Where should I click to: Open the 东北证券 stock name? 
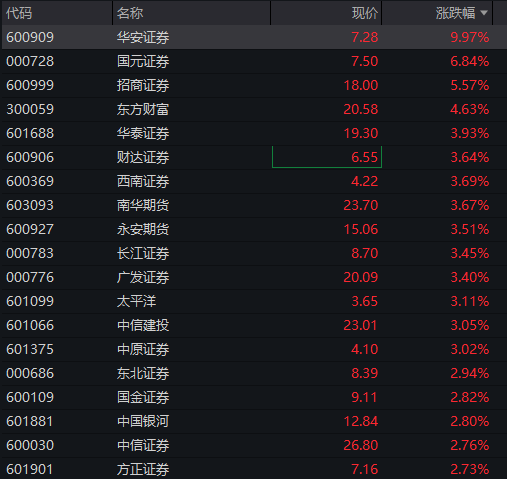coord(143,373)
